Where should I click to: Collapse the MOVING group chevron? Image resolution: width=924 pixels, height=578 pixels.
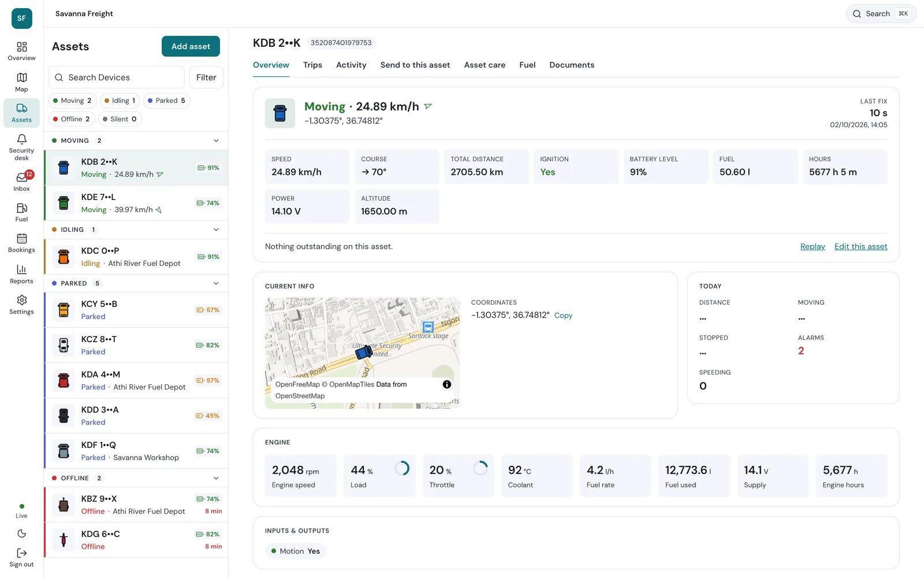[216, 140]
